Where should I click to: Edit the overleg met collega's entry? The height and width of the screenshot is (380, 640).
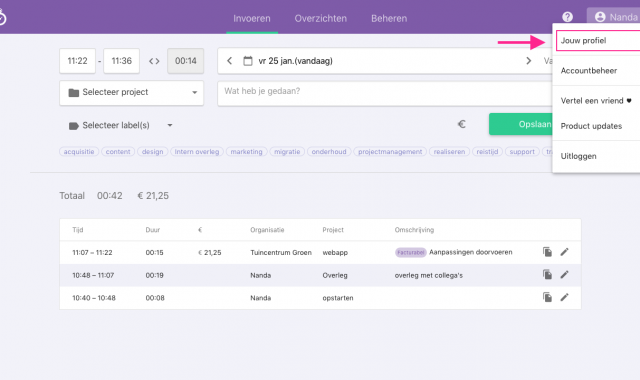tap(564, 275)
